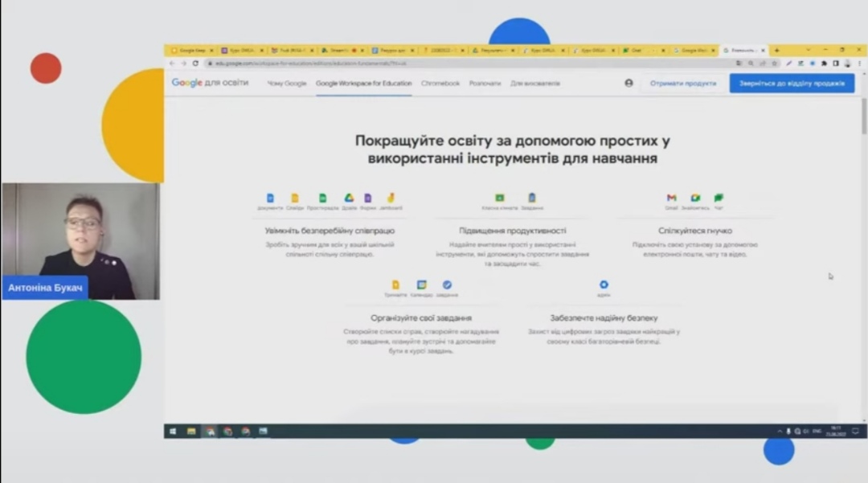The height and width of the screenshot is (483, 868).
Task: Click the blue 'Зверніться до відділу продажів' button
Action: click(792, 84)
